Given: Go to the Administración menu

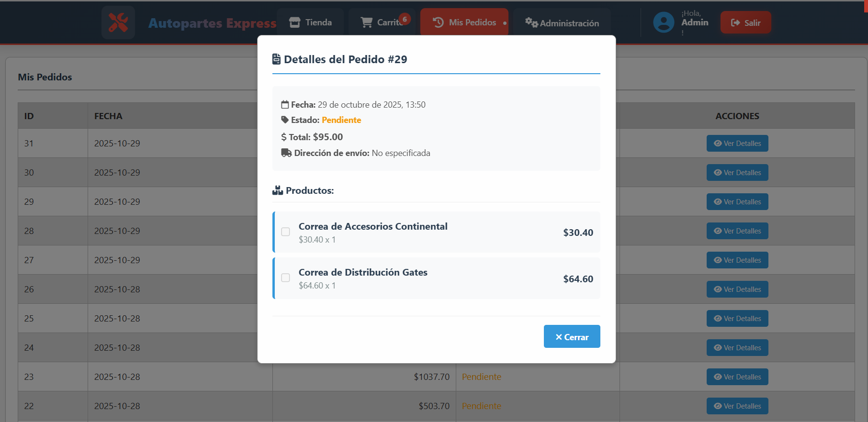Looking at the screenshot, I should 562,23.
